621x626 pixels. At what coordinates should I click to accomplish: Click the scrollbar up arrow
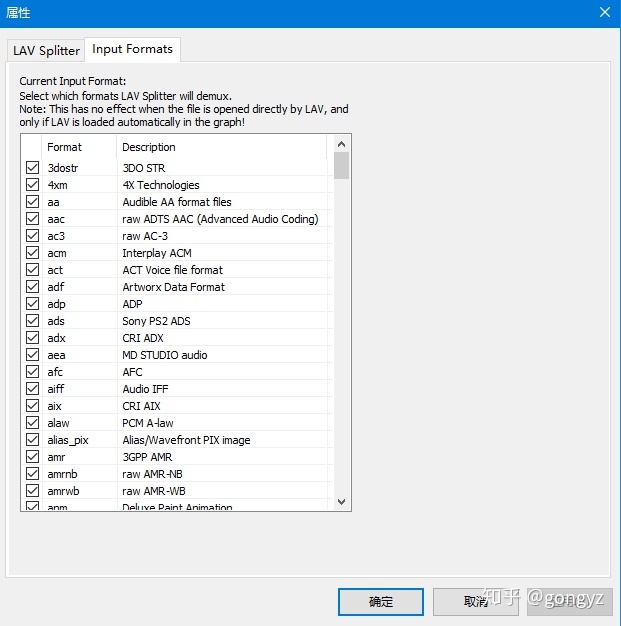[342, 143]
